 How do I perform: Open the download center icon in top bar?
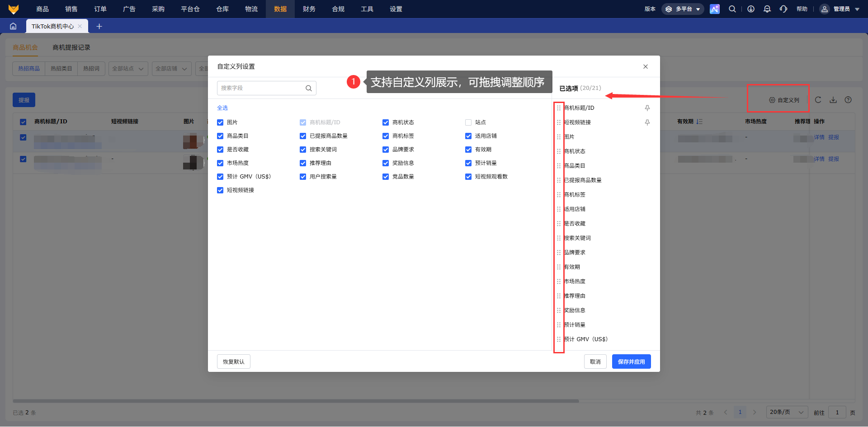[751, 9]
